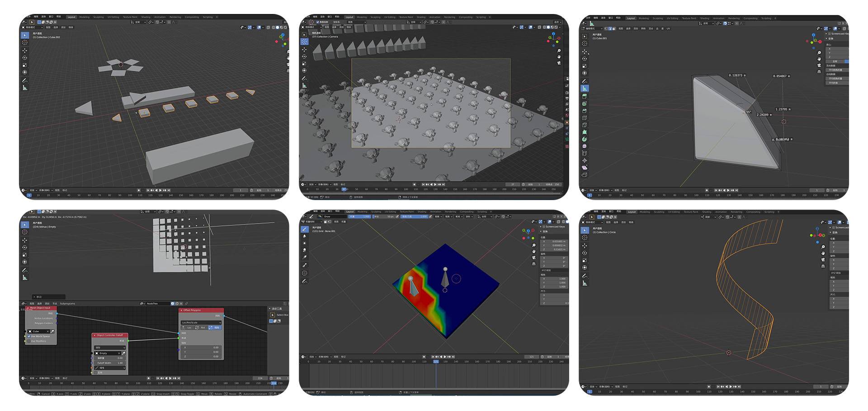This screenshot has width=868, height=411.
Task: Pin the node tree with pin icon
Action: coord(186,304)
